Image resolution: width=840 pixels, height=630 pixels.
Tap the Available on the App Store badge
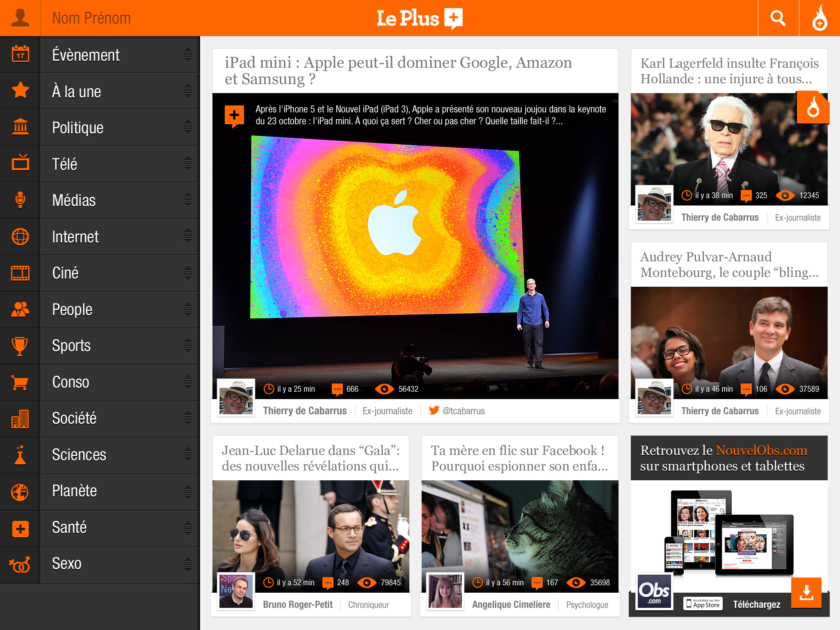coord(703,603)
